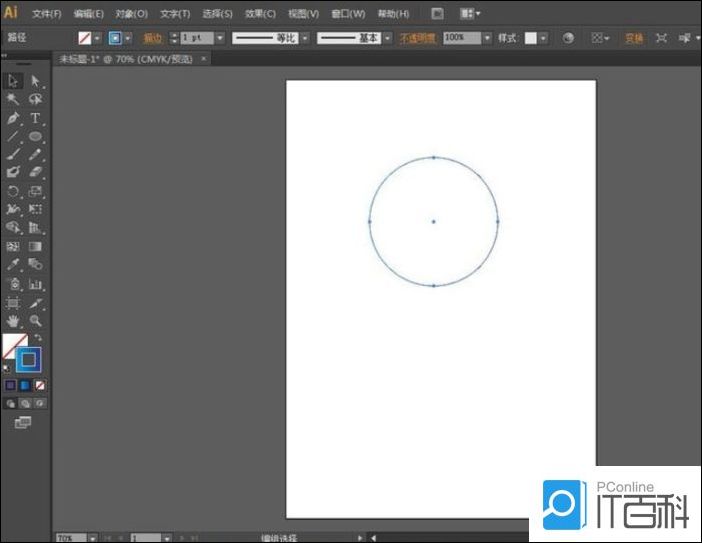702x543 pixels.
Task: Pick the Magic Wand tool
Action: click(14, 100)
